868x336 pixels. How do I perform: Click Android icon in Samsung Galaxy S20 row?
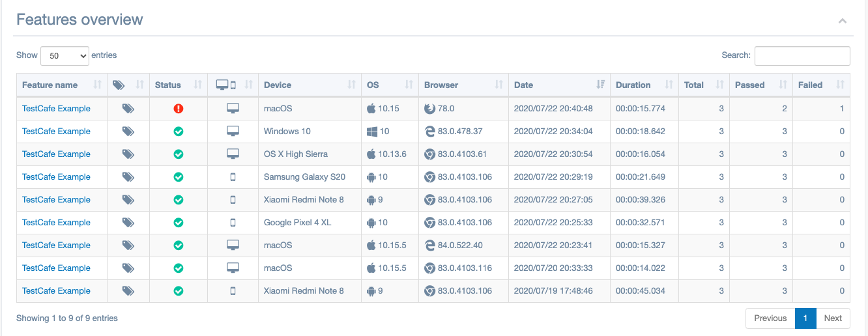[x=371, y=177]
